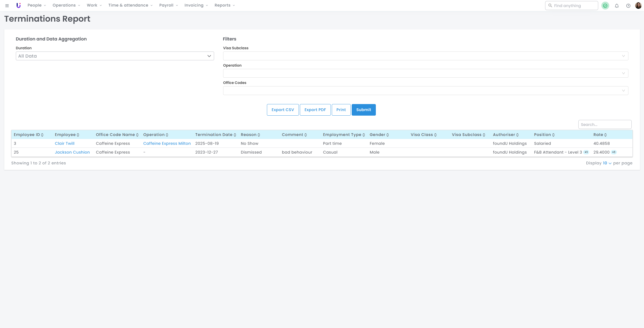644x328 pixels.
Task: Expand the Office Codes filter
Action: pos(425,91)
